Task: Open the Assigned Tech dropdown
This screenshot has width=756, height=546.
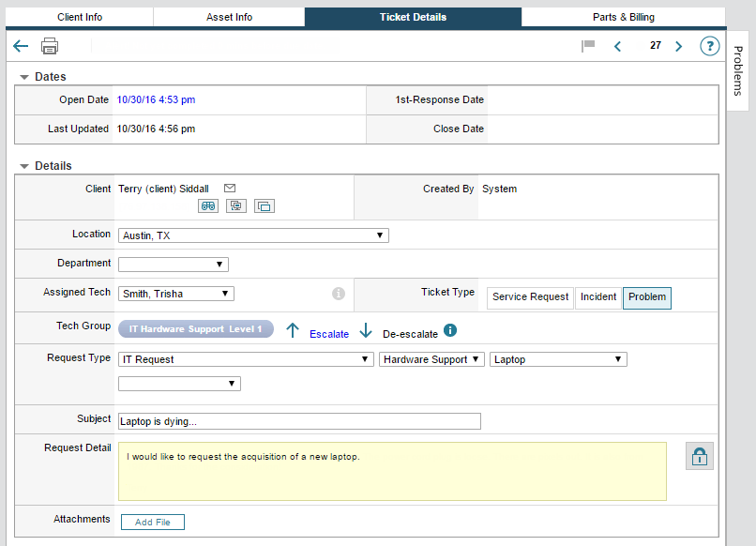Action: coord(175,294)
